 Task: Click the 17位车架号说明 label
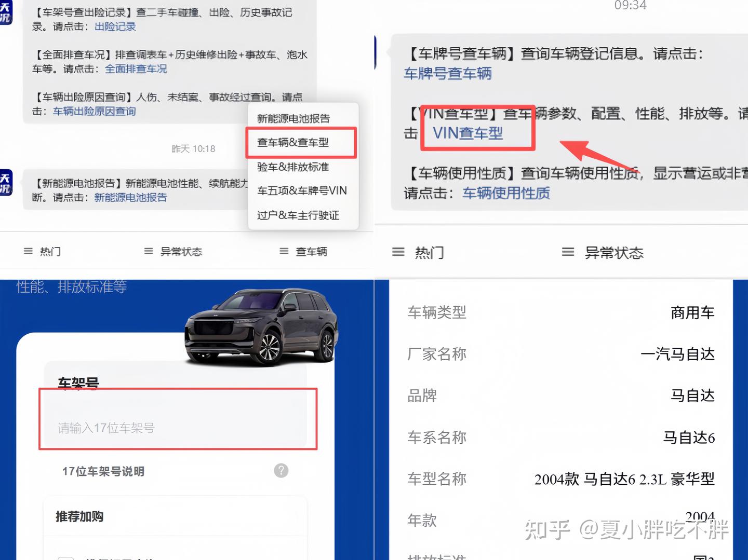[x=103, y=471]
